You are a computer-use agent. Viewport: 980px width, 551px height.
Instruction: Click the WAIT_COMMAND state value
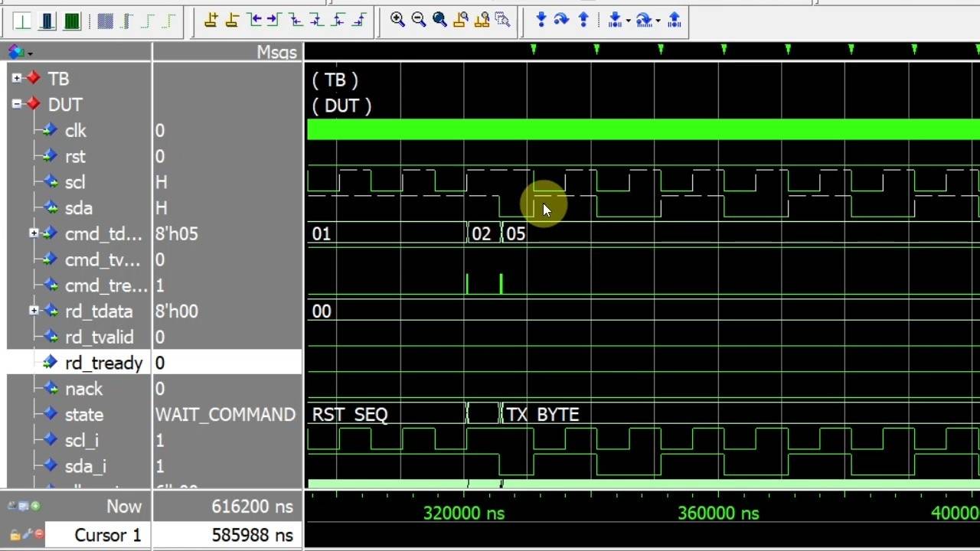pos(225,415)
